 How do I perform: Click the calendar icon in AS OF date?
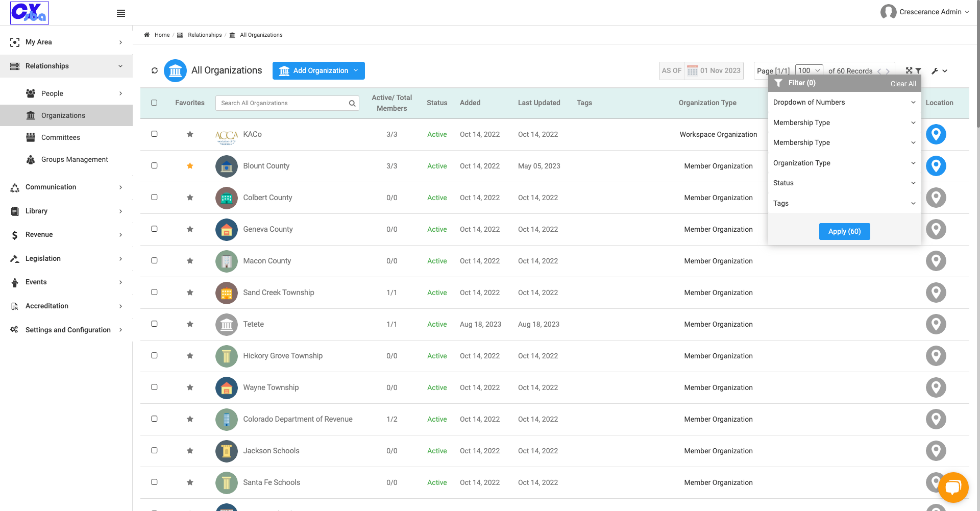click(692, 70)
